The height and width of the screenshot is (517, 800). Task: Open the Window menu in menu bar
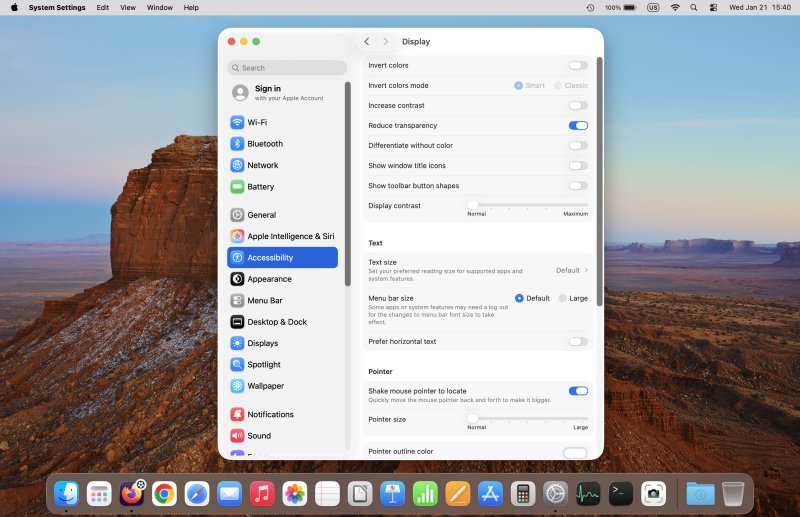pyautogui.click(x=160, y=7)
